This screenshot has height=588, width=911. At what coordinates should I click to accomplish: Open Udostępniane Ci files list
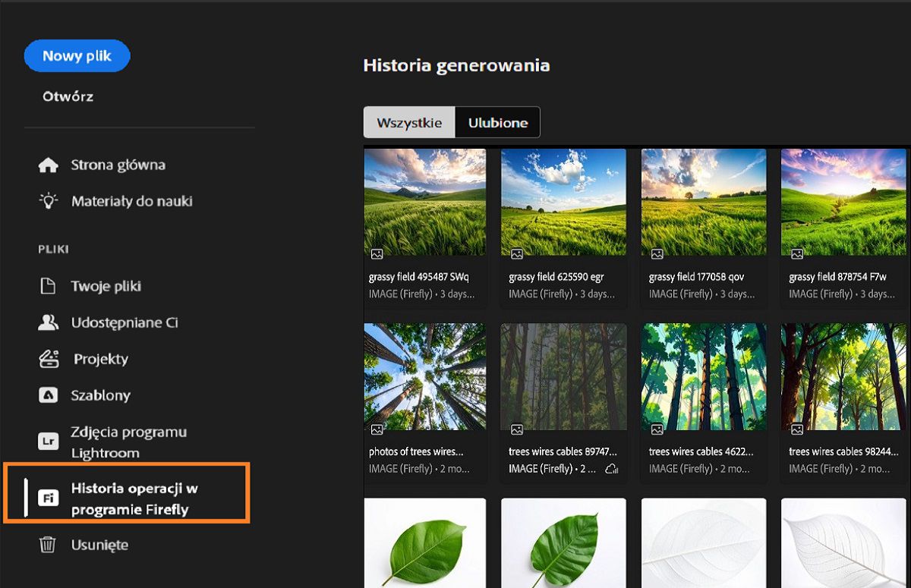click(125, 322)
